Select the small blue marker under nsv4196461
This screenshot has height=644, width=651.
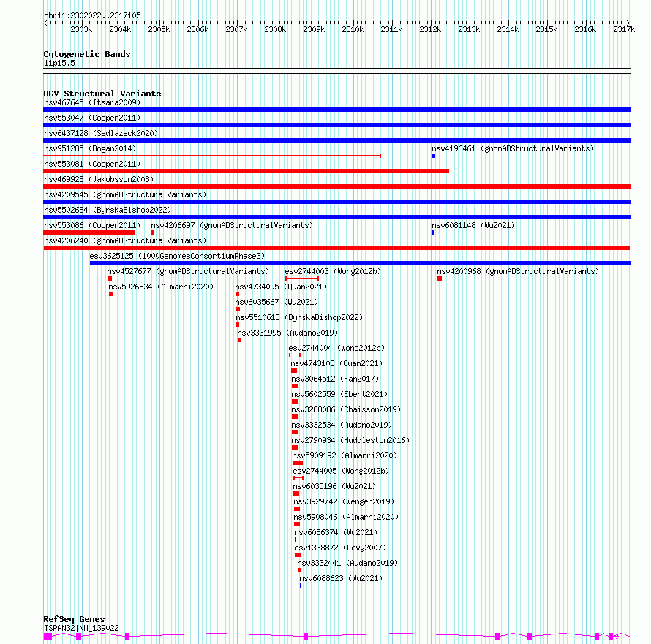point(434,156)
